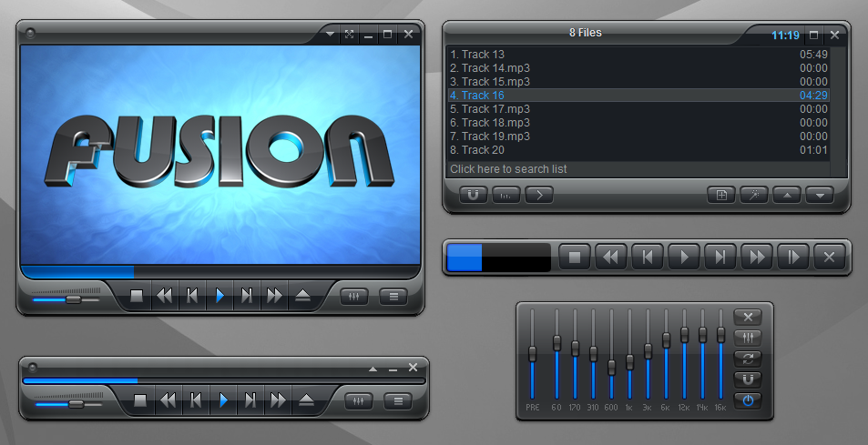Image resolution: width=868 pixels, height=445 pixels.
Task: Select 2. Track 14.mp3 in playlist
Action: click(x=638, y=68)
